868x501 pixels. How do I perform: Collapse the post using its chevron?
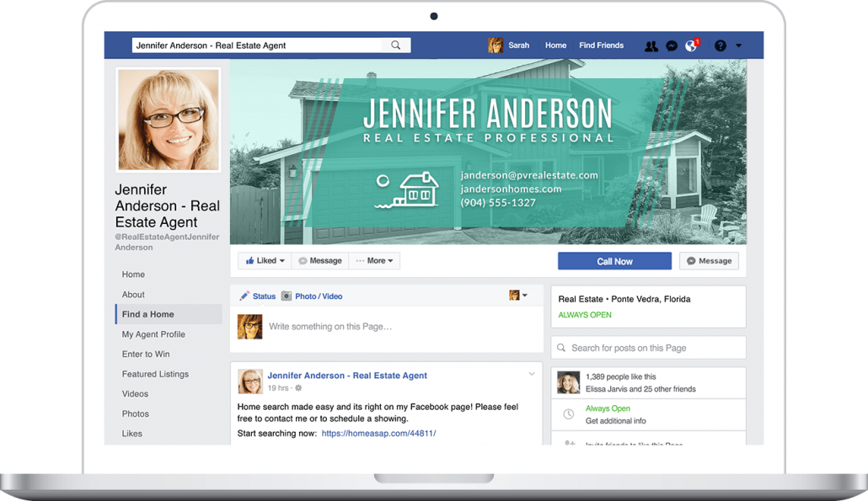(x=531, y=373)
